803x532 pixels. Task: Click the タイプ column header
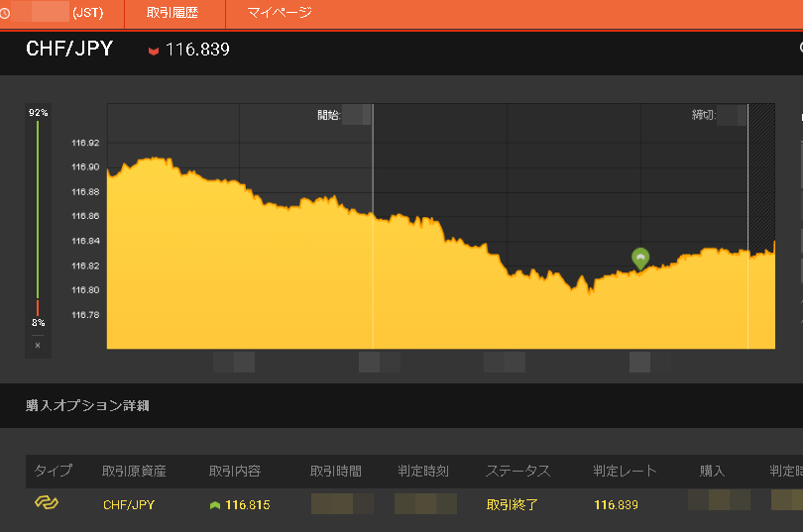click(x=54, y=471)
